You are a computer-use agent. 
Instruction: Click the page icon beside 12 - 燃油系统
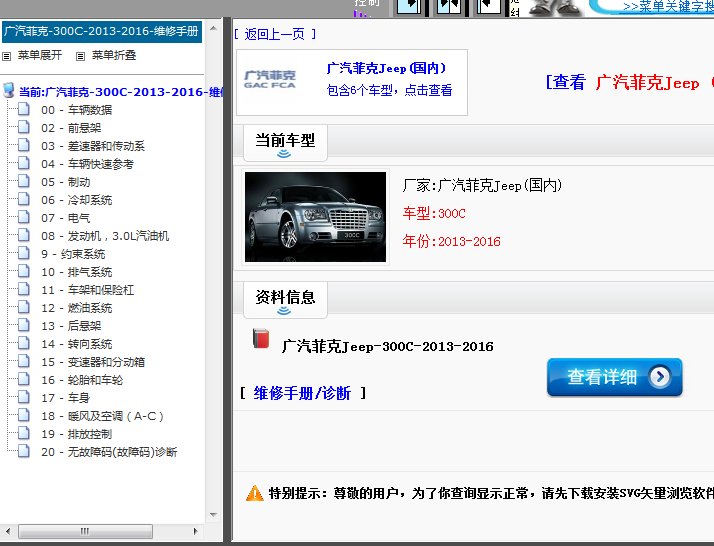click(x=24, y=307)
